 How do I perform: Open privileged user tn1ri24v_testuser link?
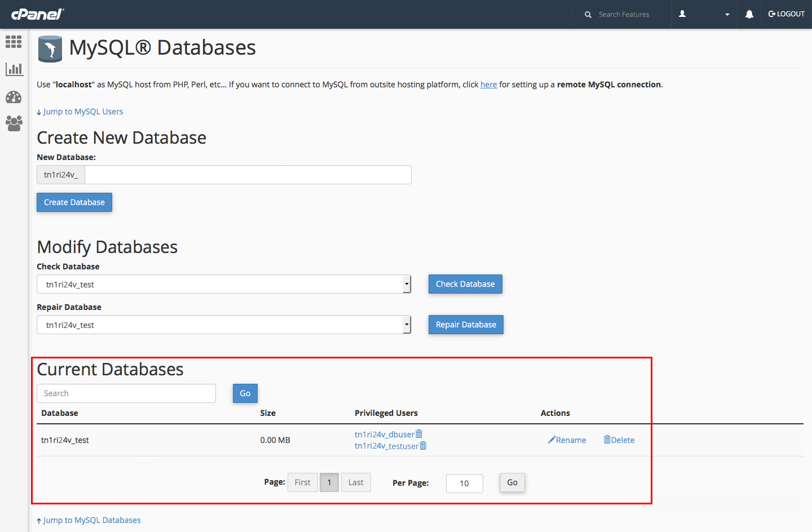click(386, 446)
